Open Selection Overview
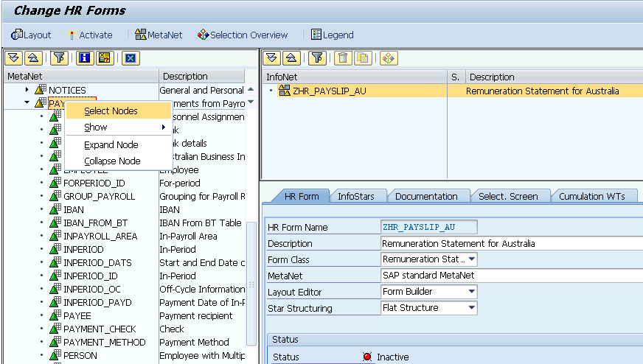The image size is (643, 364). click(x=243, y=35)
